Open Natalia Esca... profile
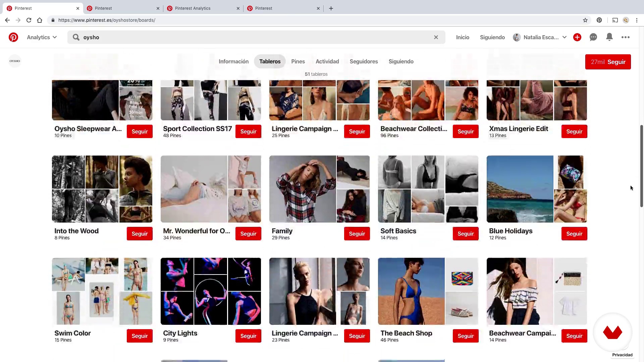The height and width of the screenshot is (362, 644). (536, 37)
